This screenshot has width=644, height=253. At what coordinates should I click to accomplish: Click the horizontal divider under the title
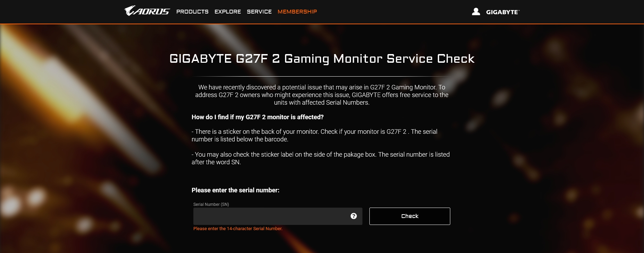[322, 76]
